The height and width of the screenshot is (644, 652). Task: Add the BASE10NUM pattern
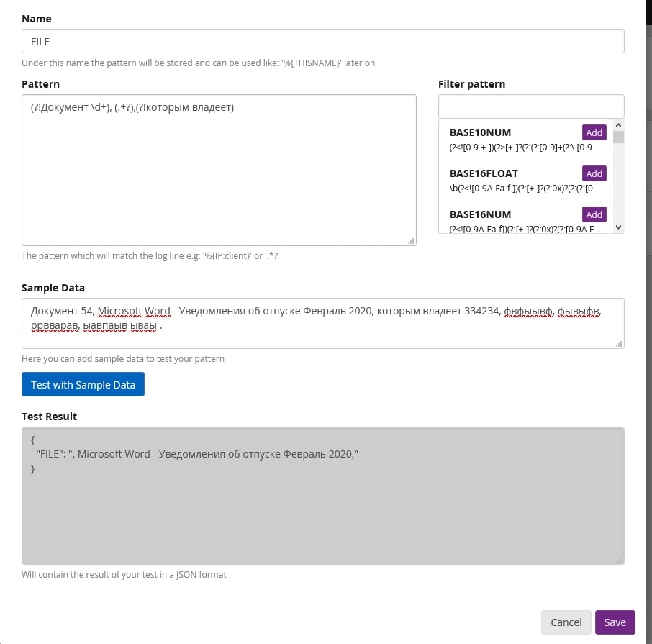[594, 132]
